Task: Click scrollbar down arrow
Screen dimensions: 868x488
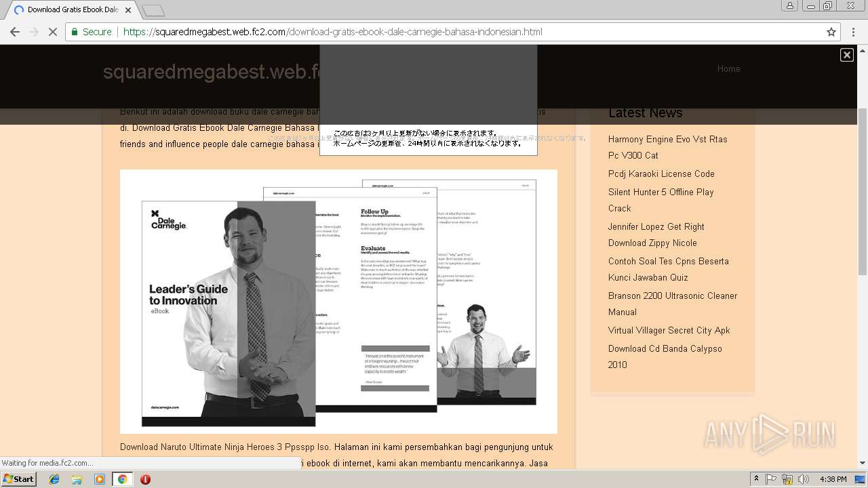Action: pyautogui.click(x=863, y=464)
